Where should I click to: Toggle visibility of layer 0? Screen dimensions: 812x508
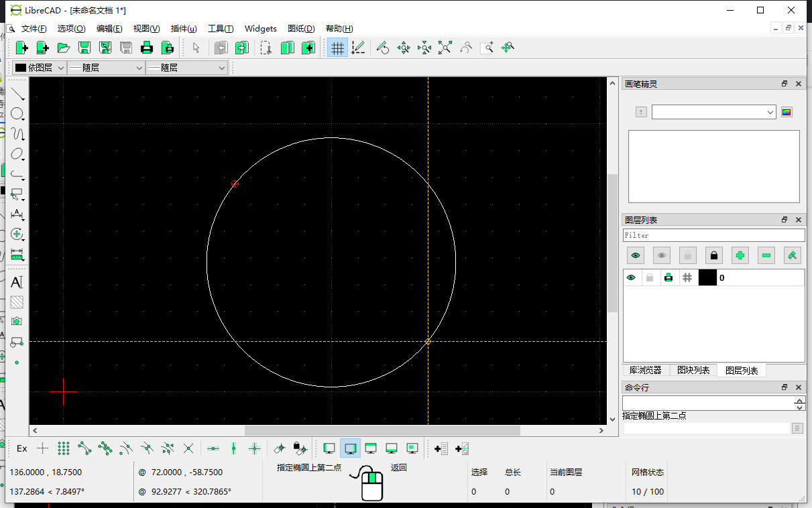point(631,277)
